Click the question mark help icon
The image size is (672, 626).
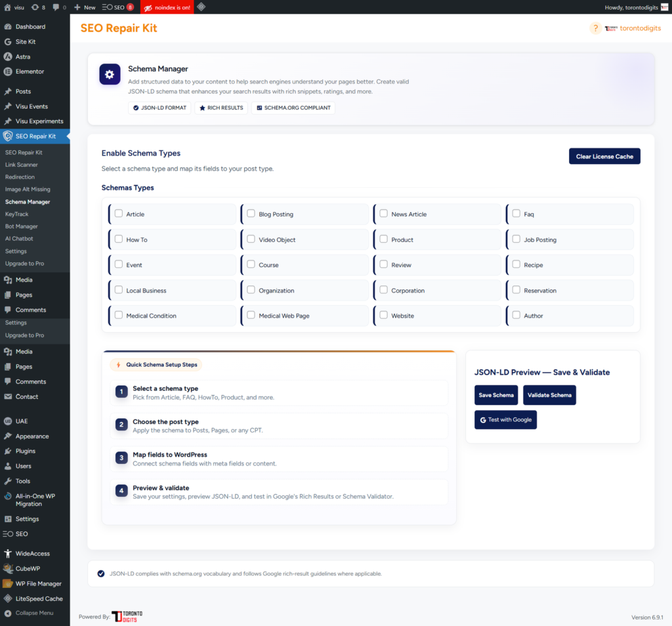[595, 28]
